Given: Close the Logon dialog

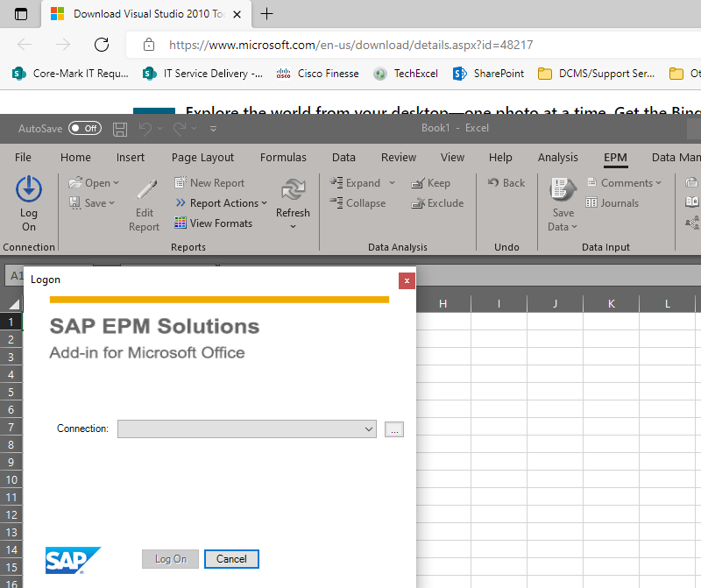Looking at the screenshot, I should 407,280.
